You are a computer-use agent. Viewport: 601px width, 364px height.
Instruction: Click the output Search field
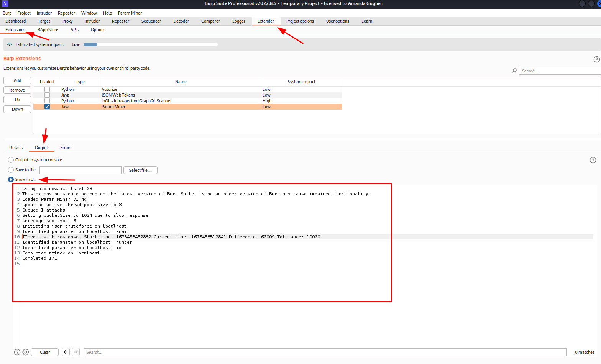(x=325, y=352)
